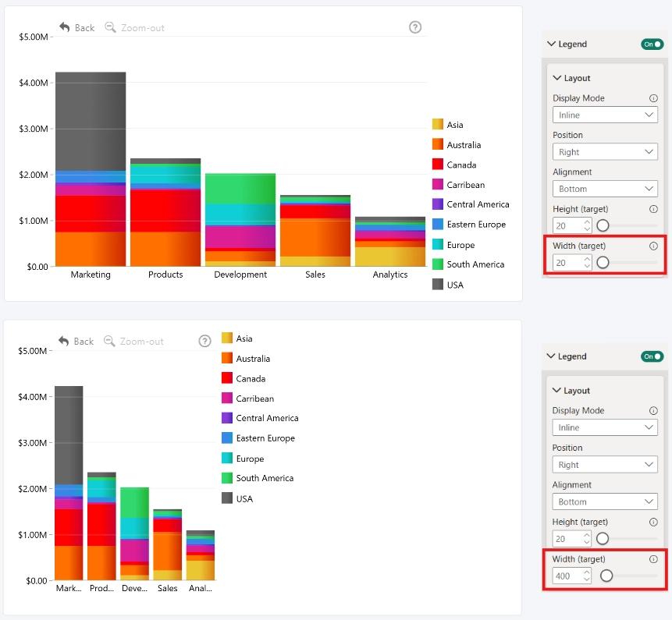
Task: Click Width (target) info icon beside the value 20
Action: 653,246
